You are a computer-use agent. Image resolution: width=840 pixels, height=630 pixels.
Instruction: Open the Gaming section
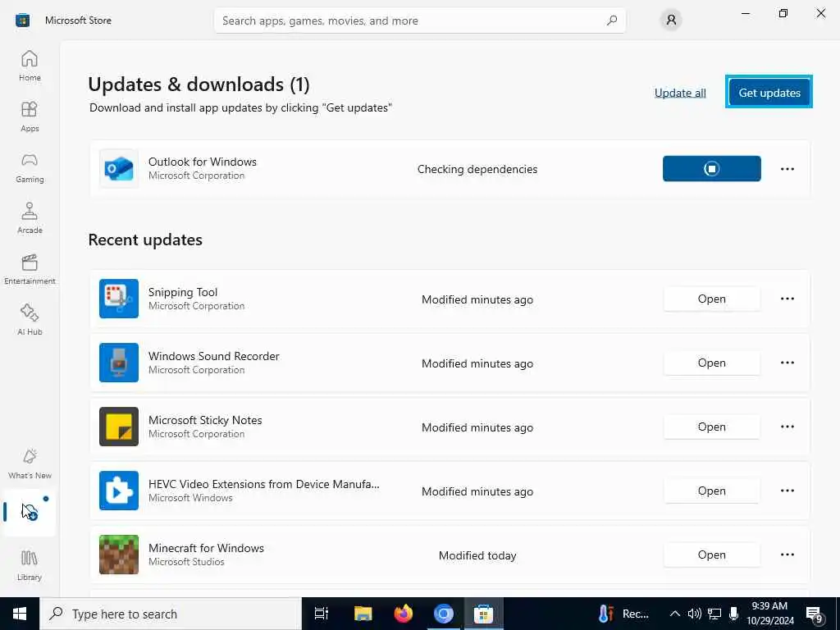tap(30, 167)
